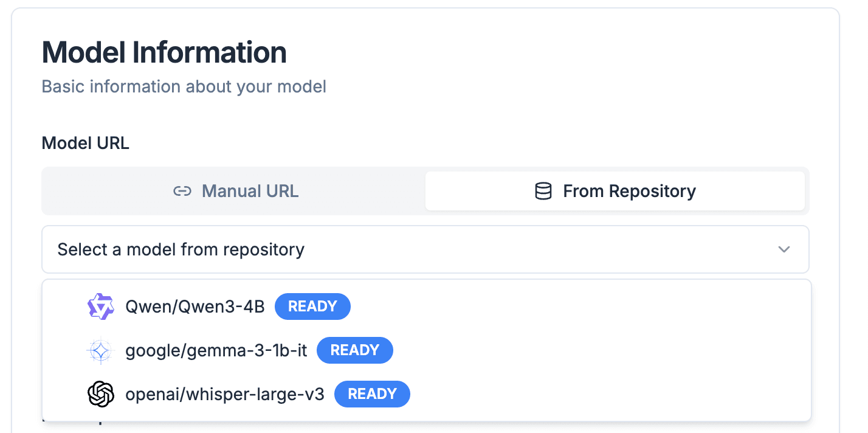This screenshot has height=433, width=868.
Task: Click the OpenAI logo icon
Action: pos(100,394)
